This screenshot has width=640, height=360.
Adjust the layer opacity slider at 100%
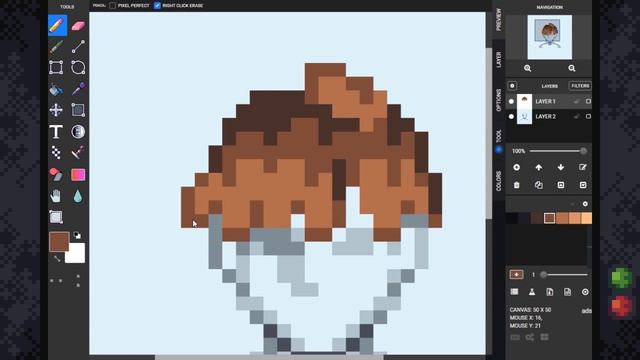tap(558, 151)
